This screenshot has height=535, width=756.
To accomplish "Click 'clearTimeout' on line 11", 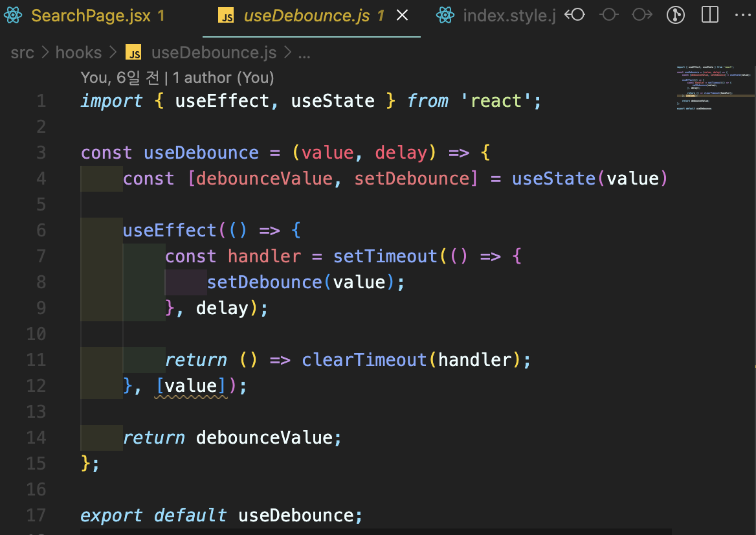I will point(364,360).
